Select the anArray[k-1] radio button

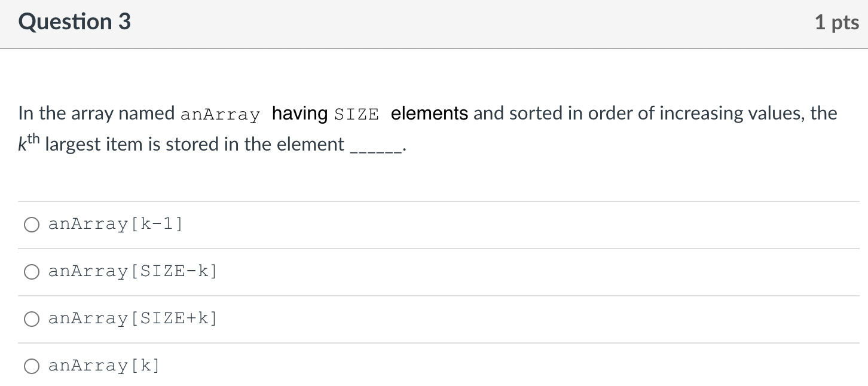[32, 225]
